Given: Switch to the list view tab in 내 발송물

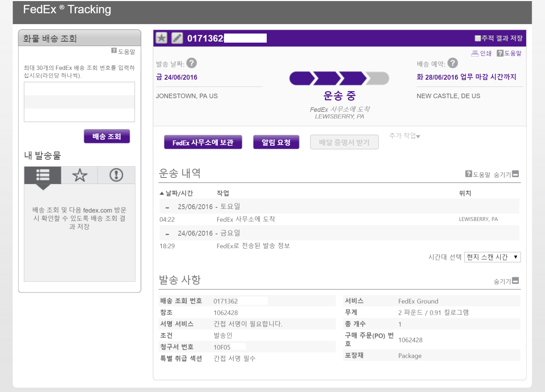Looking at the screenshot, I should 43,175.
